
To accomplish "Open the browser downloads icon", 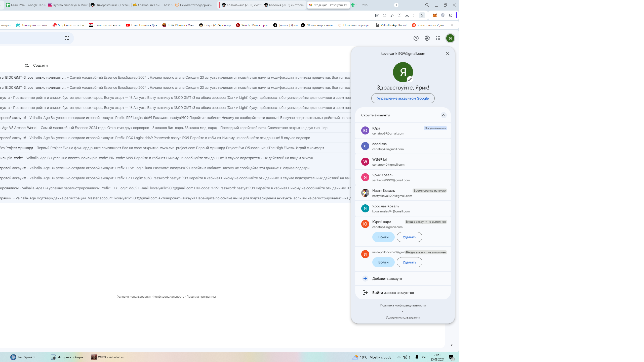I will (407, 15).
